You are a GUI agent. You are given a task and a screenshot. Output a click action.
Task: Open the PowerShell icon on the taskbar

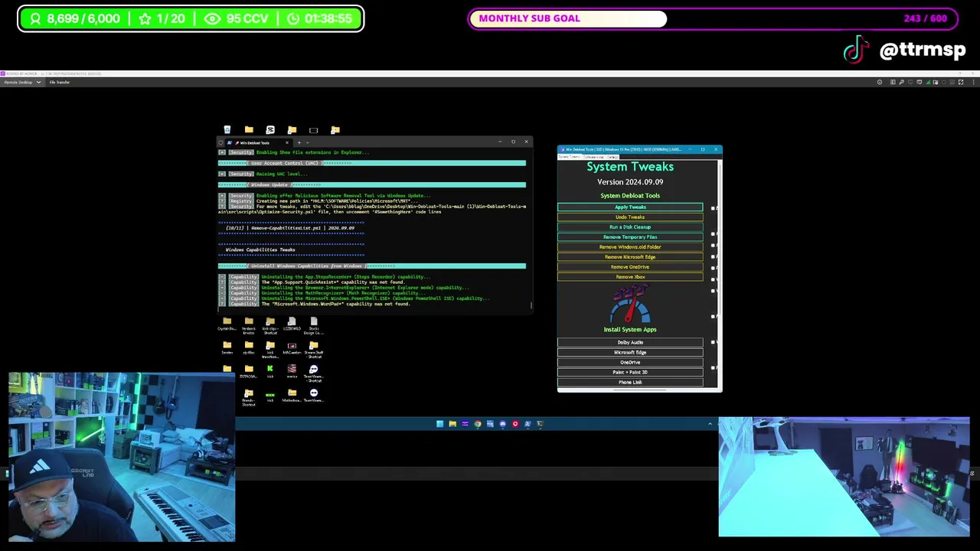(x=528, y=424)
